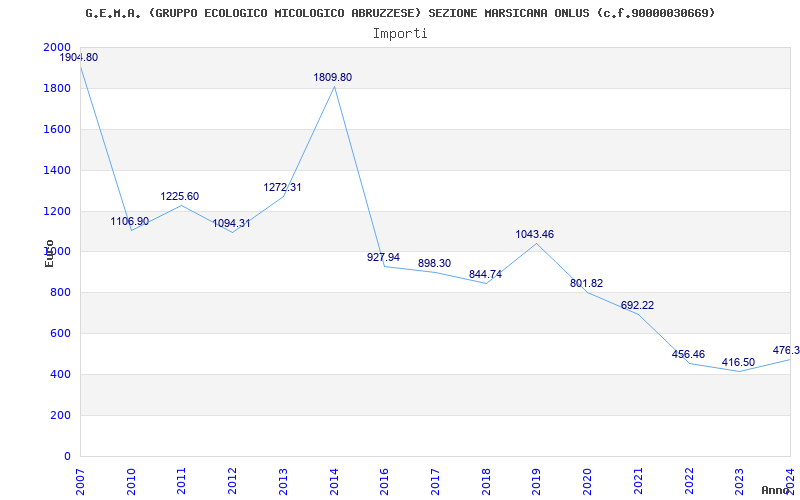Viewport: 800px width, 500px height.
Task: Click the 2017 x-axis year label
Action: click(435, 480)
